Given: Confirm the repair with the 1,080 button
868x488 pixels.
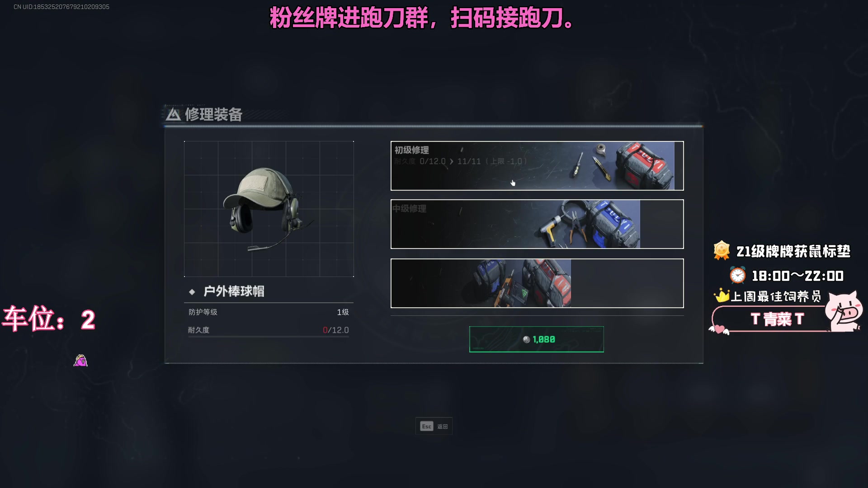Looking at the screenshot, I should tap(537, 339).
